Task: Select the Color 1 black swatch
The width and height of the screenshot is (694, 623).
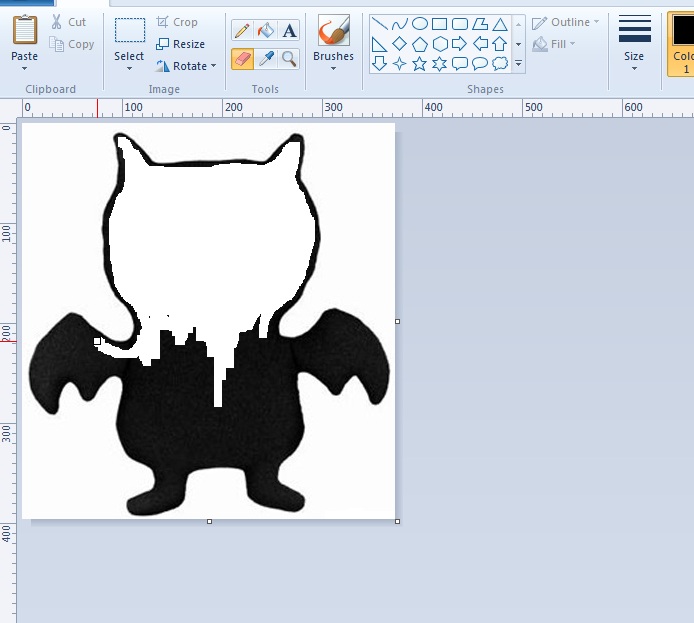Action: pyautogui.click(x=683, y=30)
